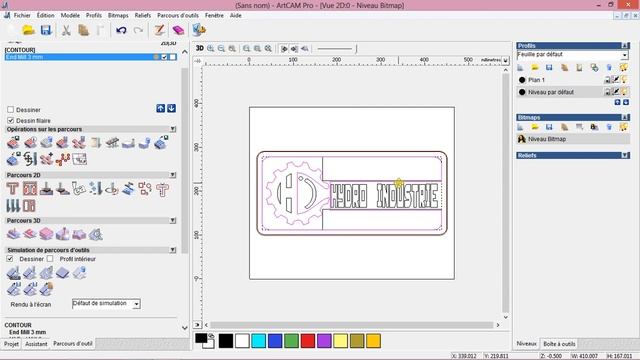Cut selection with the scissors icon
640x360 pixels.
point(66,30)
